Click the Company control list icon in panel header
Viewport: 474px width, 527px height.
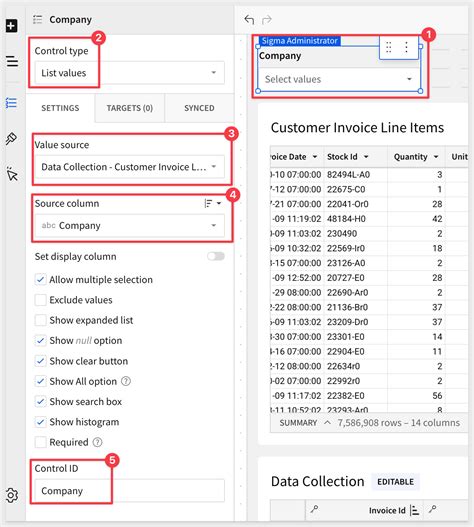37,19
